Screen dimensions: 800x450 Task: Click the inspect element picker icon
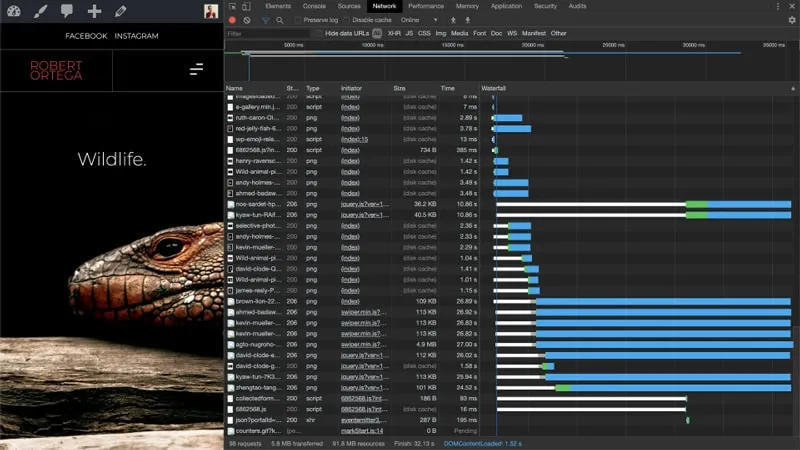(232, 6)
